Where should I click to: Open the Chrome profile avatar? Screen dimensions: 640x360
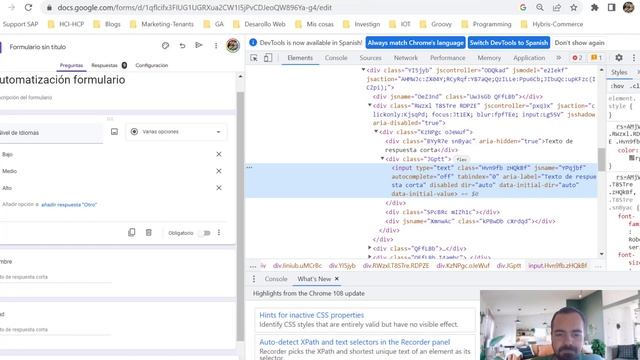click(629, 7)
